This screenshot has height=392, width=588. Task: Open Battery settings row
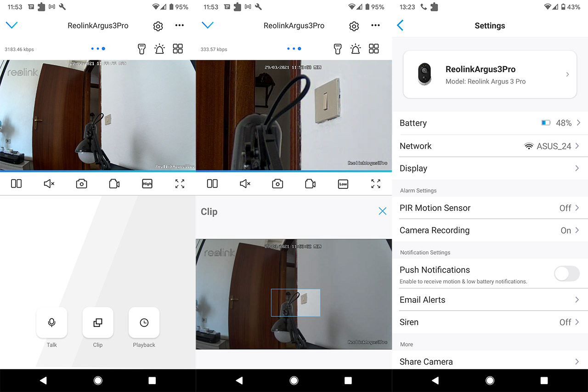click(x=490, y=123)
